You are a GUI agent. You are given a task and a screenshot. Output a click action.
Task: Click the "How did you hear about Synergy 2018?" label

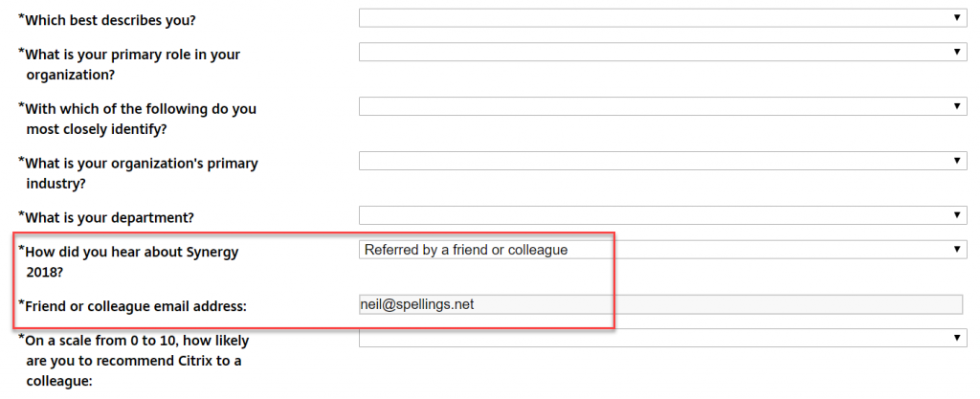[132, 261]
